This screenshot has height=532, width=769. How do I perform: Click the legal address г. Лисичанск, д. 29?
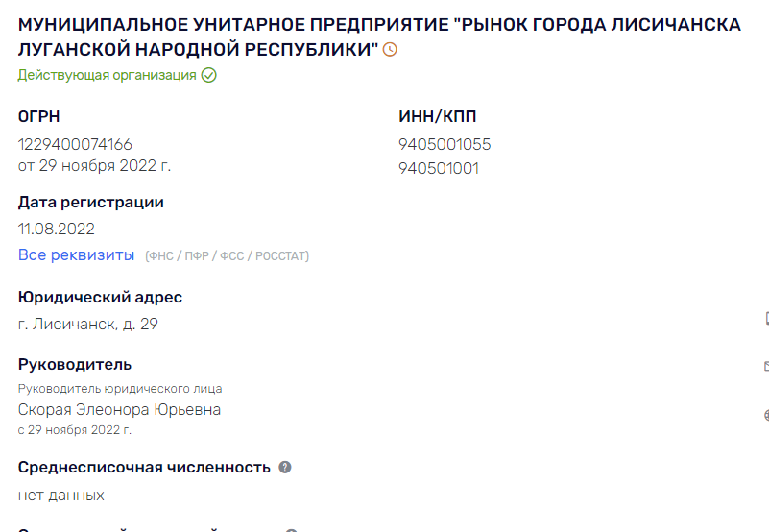coord(88,325)
